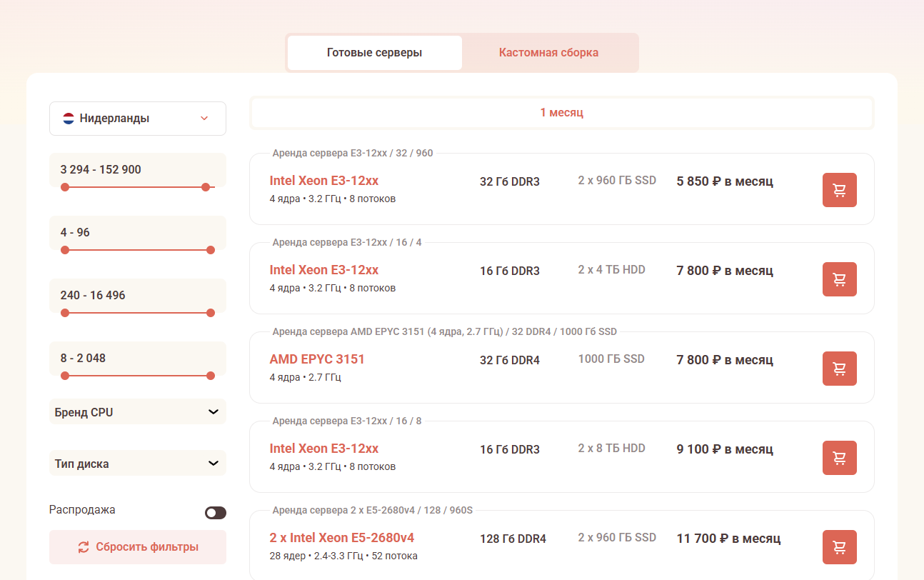Click right handle of price slider 3 294 - 152 900
Screen dimensions: 924x580
pos(206,187)
